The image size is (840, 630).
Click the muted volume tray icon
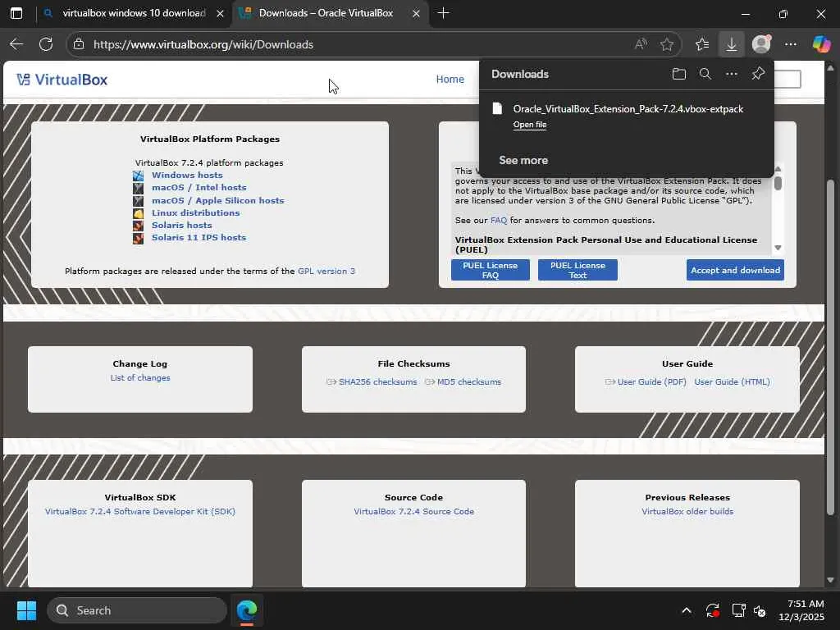760,610
